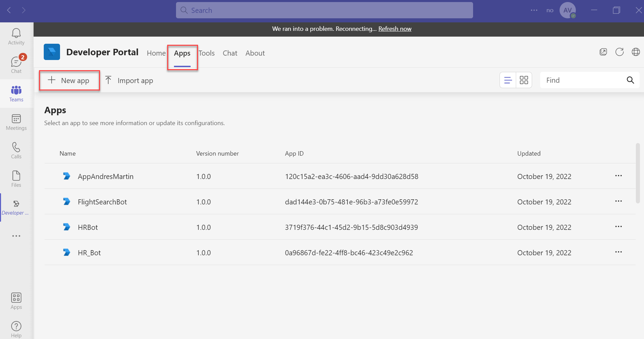This screenshot has height=339, width=644.
Task: Open the Activity bell in sidebar
Action: [16, 37]
